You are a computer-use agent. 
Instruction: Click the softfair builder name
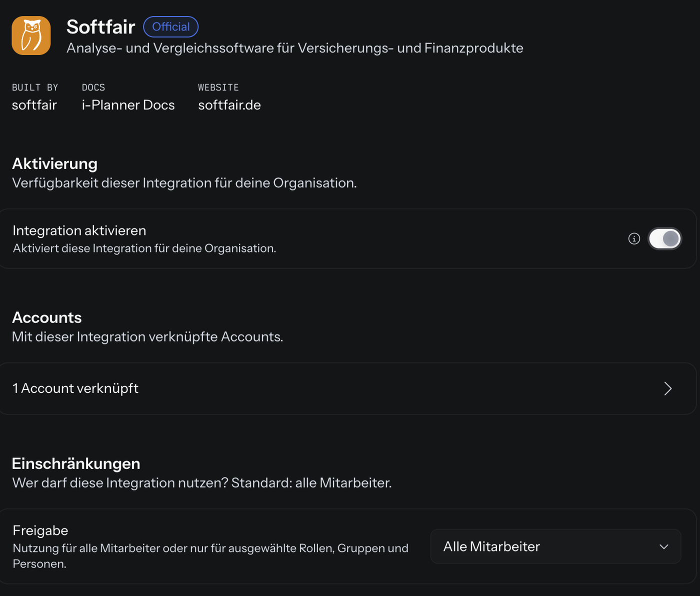(x=34, y=105)
